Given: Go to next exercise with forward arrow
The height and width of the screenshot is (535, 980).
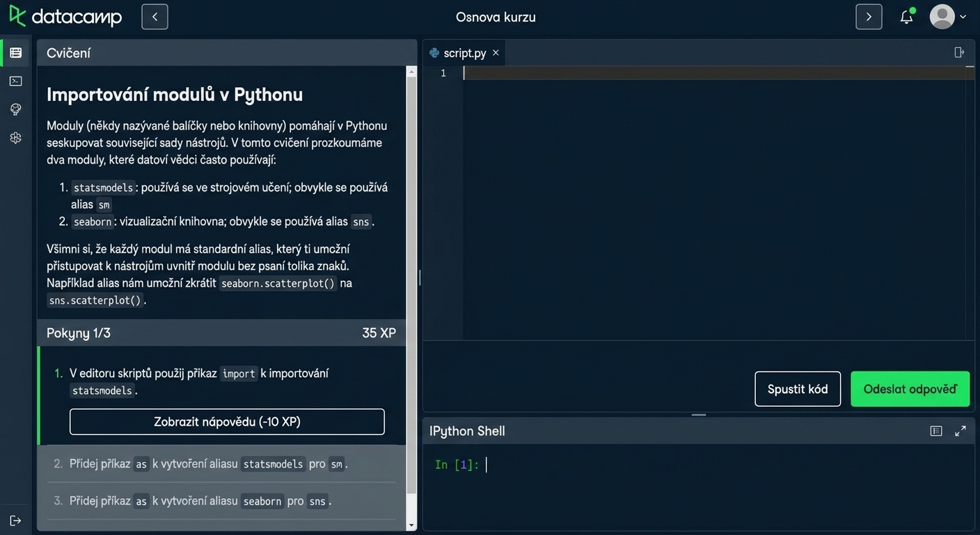Looking at the screenshot, I should [x=869, y=17].
